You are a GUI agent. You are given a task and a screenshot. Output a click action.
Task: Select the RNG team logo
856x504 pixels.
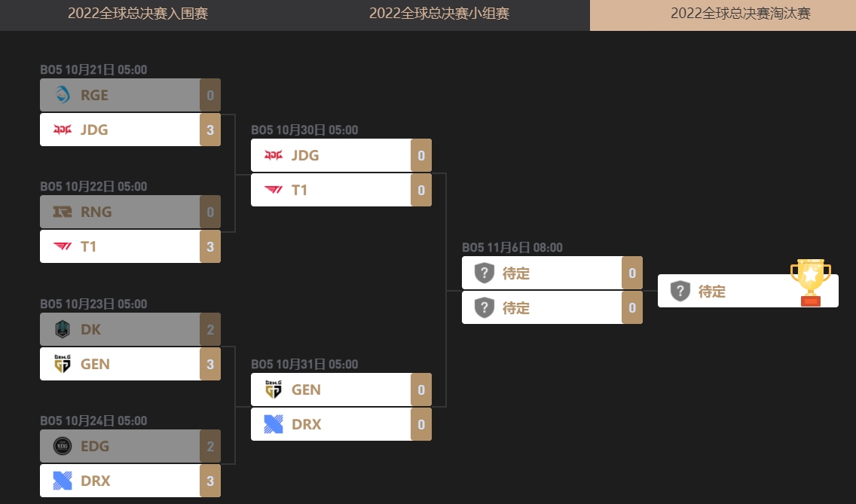click(x=61, y=212)
